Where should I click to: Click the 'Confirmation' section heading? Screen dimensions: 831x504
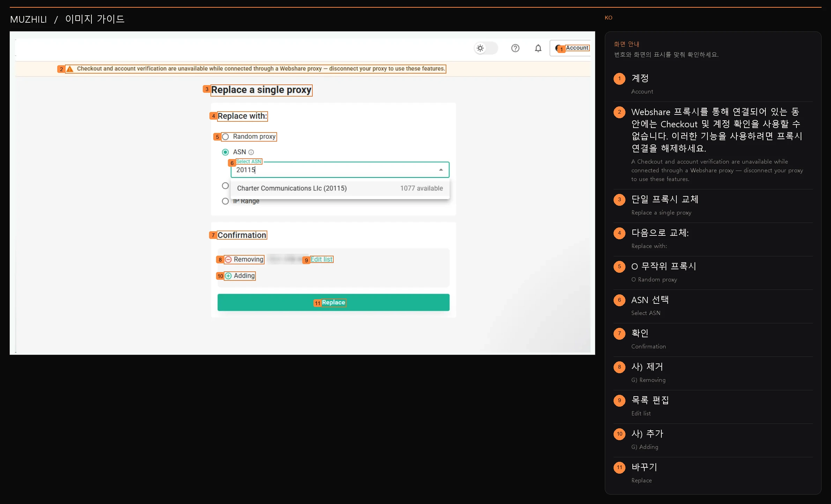[242, 235]
